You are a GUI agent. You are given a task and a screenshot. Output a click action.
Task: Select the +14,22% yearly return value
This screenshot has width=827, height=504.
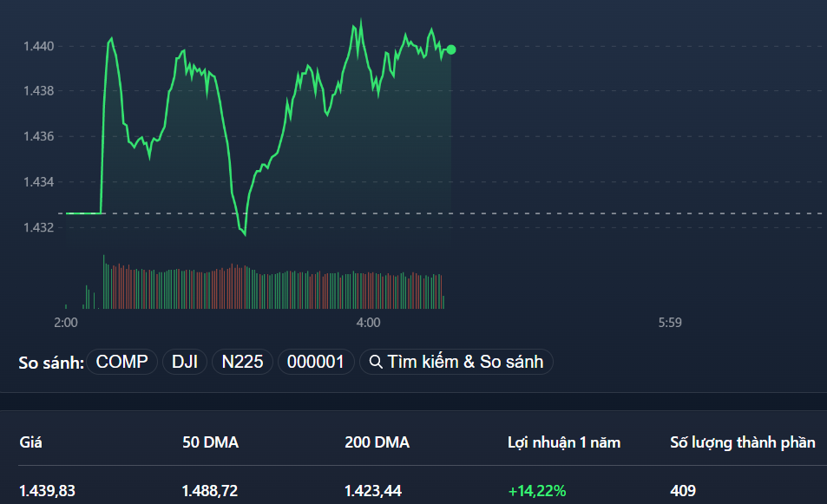536,489
